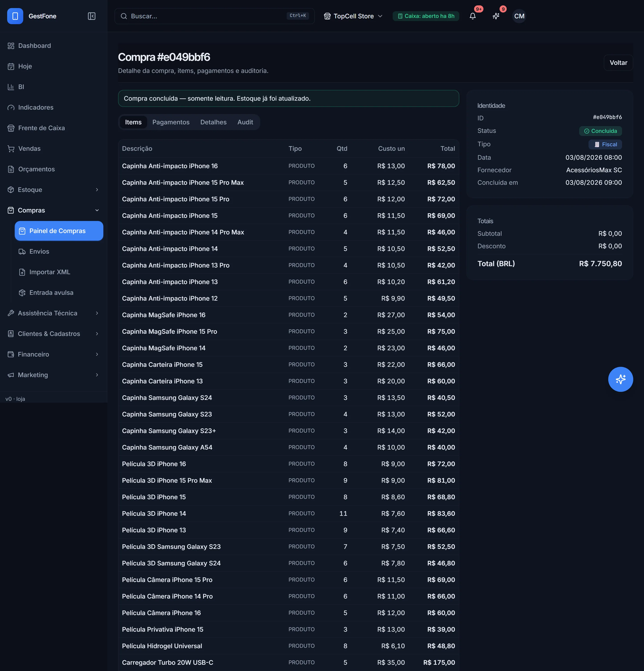This screenshot has height=671, width=644.
Task: Click the AcessóriosMax SC supplier name
Action: (594, 170)
